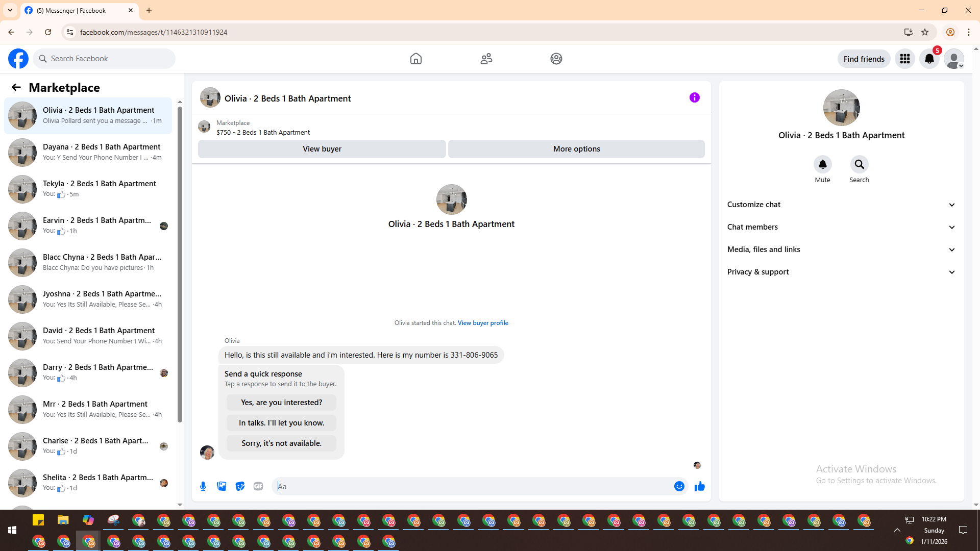Open conversation information purple icon
This screenshot has width=980, height=551.
point(695,97)
